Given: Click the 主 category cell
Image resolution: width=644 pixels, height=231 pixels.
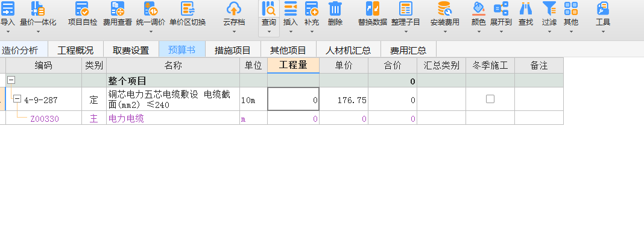Looking at the screenshot, I should (x=94, y=118).
